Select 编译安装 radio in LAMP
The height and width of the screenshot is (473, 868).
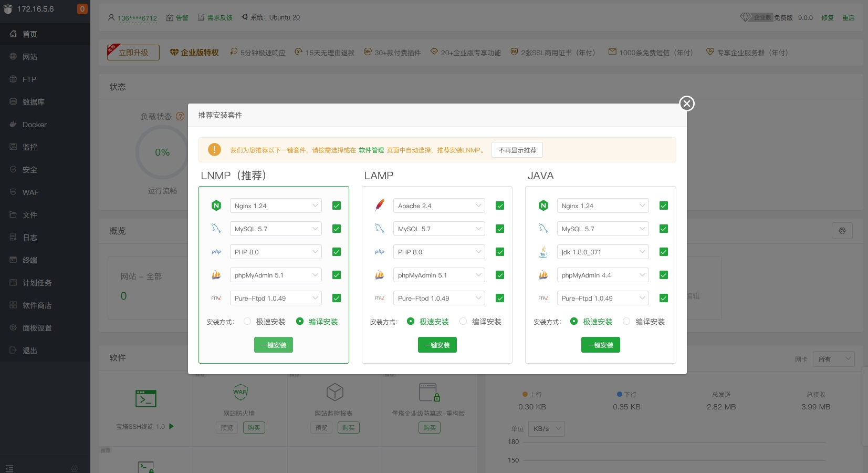[463, 321]
